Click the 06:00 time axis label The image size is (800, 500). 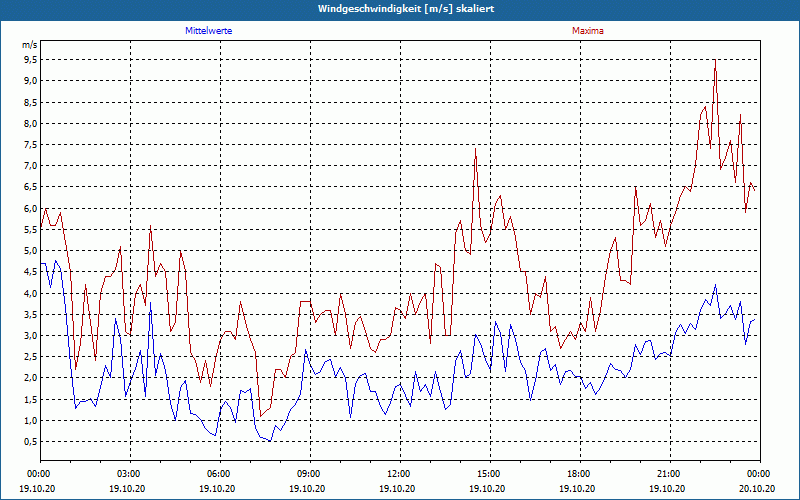220,474
